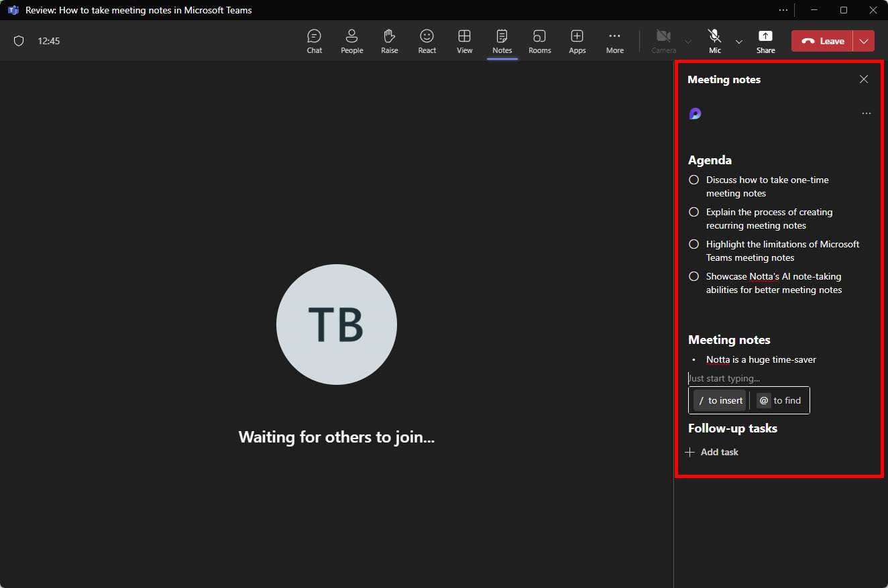Minimize the Teams meeting window
Viewport: 888px width, 588px height.
click(814, 10)
